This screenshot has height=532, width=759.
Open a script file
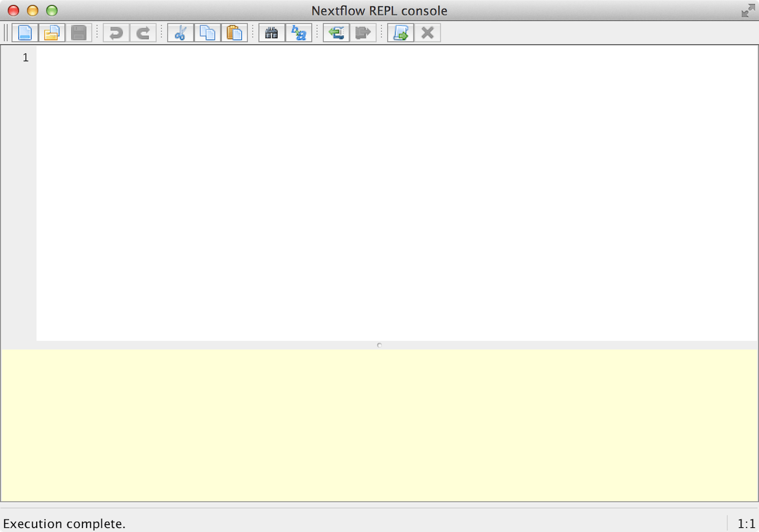(x=52, y=33)
